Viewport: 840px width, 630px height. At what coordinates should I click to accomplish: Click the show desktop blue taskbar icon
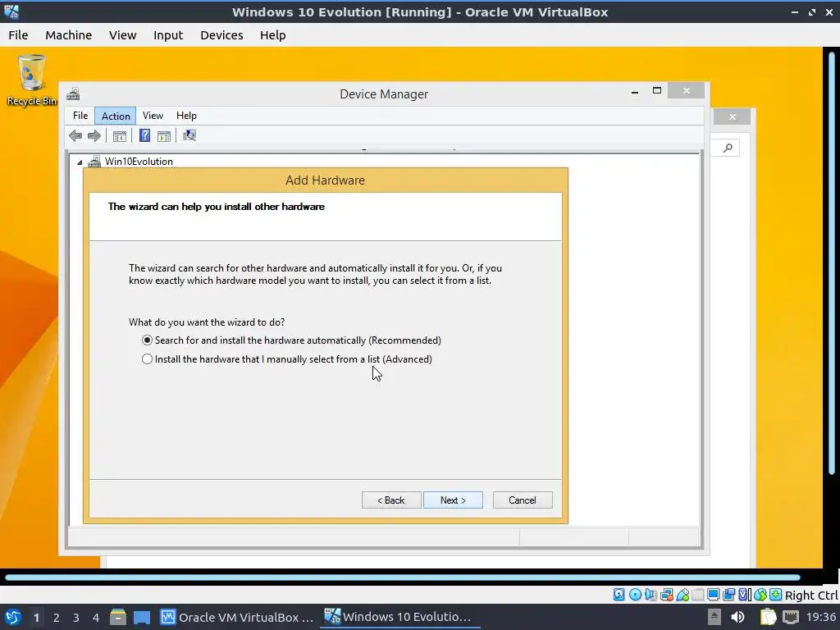(142, 617)
